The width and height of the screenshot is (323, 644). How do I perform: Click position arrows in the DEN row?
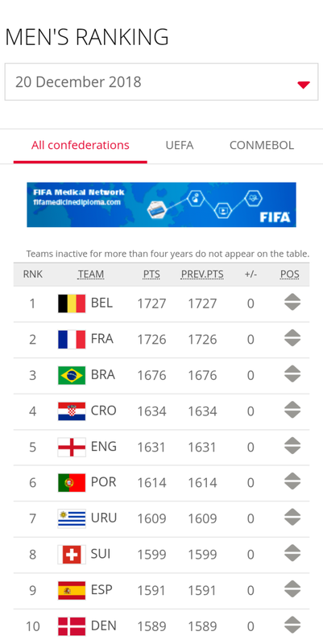(x=292, y=625)
